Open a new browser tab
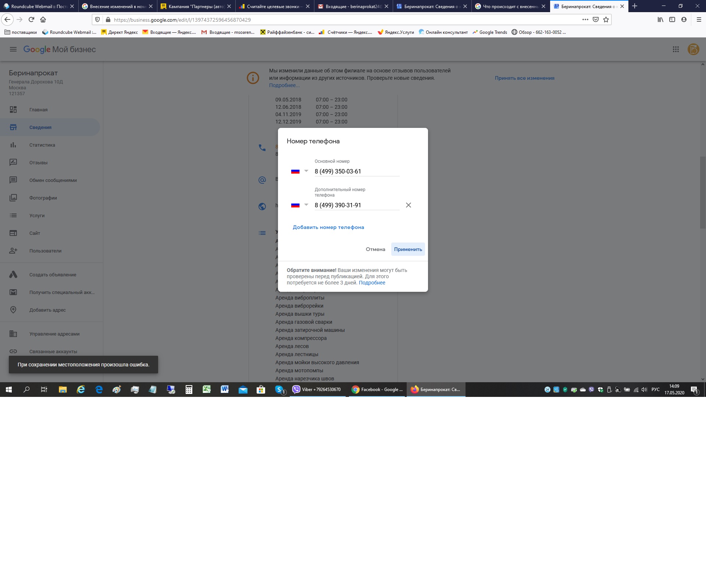The height and width of the screenshot is (588, 706). click(x=635, y=6)
